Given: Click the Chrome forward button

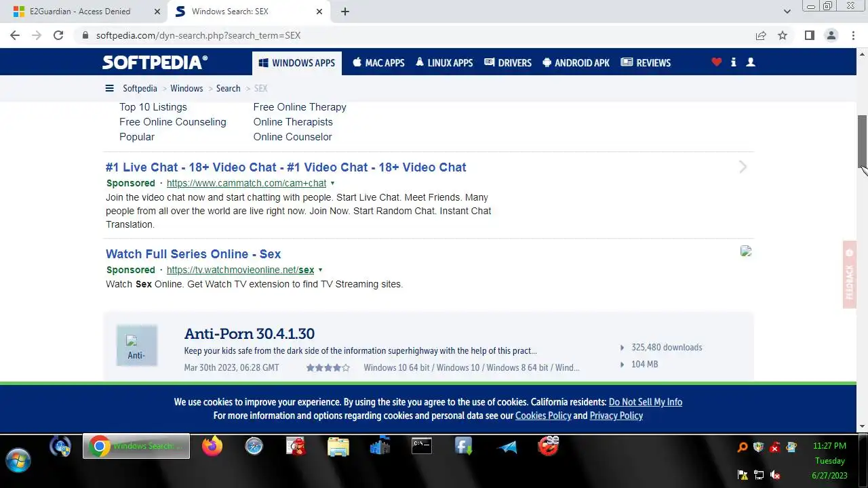Looking at the screenshot, I should (x=37, y=35).
